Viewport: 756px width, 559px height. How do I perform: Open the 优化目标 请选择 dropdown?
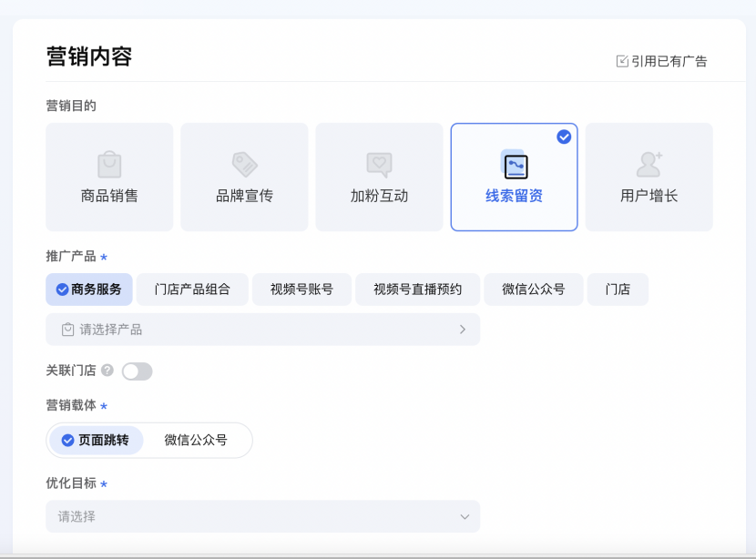click(x=262, y=516)
